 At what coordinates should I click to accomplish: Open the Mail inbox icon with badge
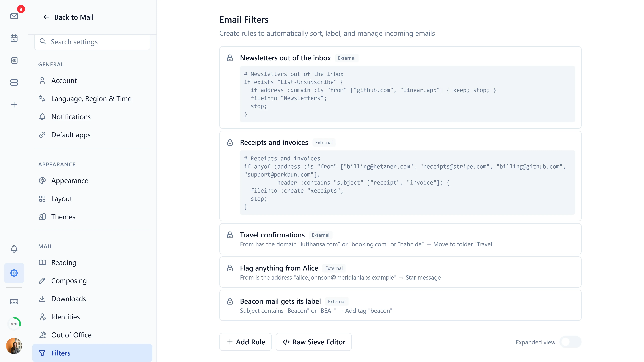click(x=14, y=16)
